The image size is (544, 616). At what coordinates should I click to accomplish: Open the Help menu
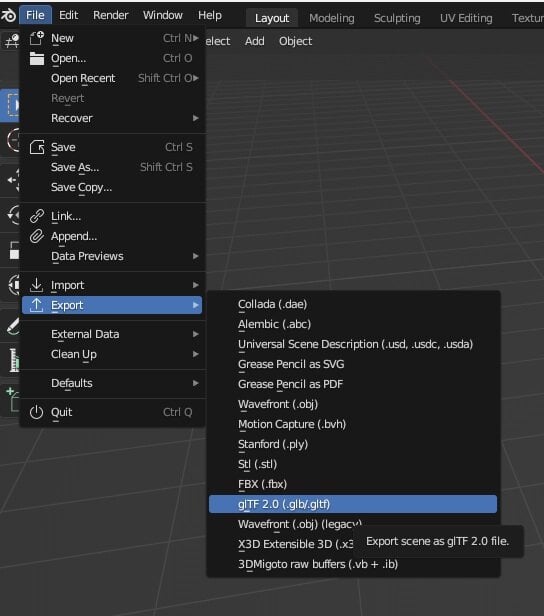210,15
